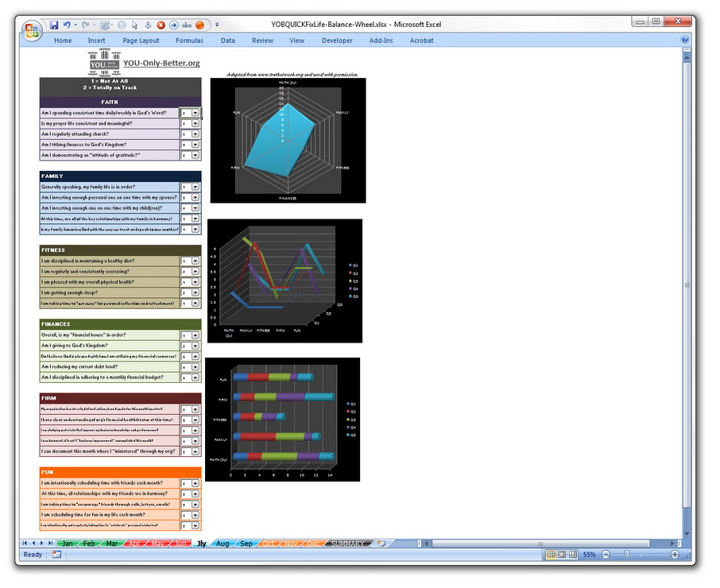This screenshot has height=588, width=720.
Task: Click the 55% zoom level button
Action: coord(590,554)
